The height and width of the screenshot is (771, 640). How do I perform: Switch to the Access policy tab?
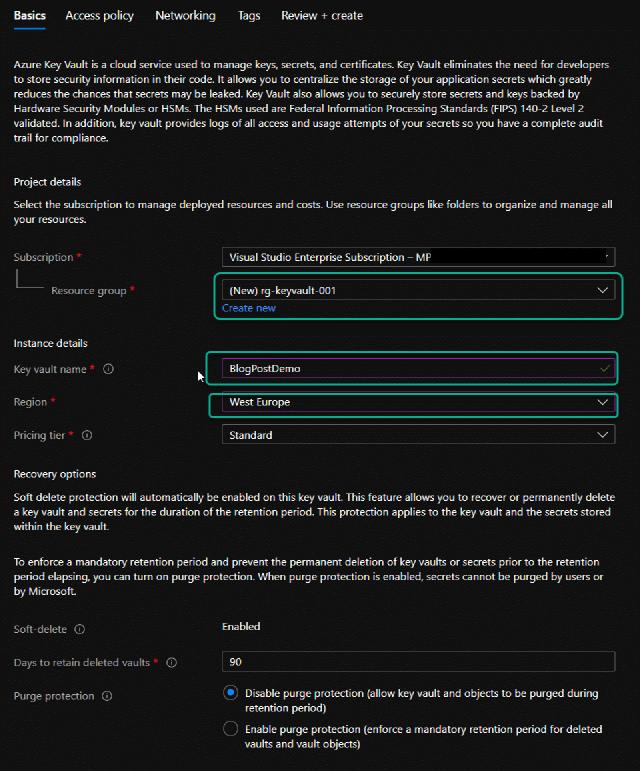[101, 16]
